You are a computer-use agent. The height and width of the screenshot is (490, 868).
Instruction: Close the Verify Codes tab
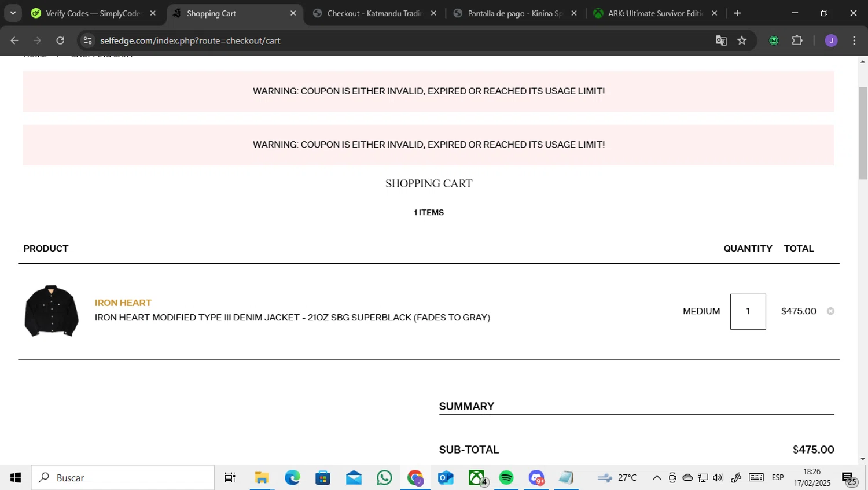[153, 13]
